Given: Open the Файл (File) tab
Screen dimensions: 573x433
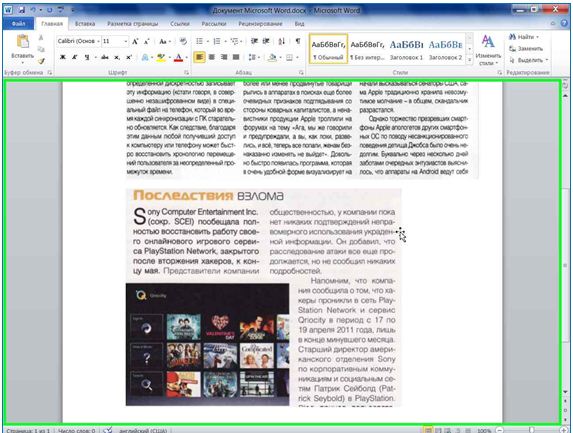Looking at the screenshot, I should pos(18,24).
